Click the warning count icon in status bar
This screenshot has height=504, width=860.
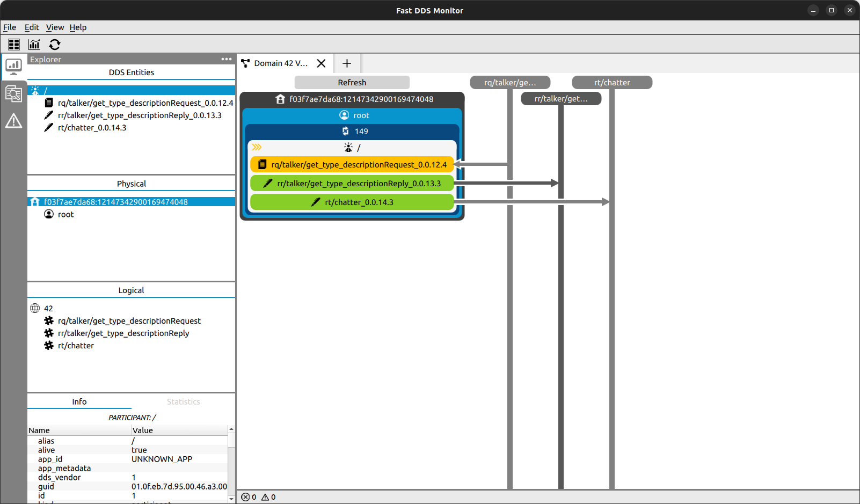tap(265, 497)
